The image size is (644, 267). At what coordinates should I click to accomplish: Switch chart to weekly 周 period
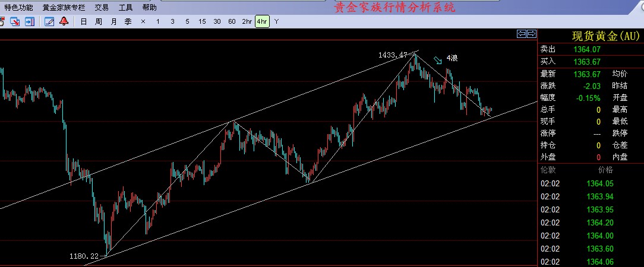coord(99,22)
